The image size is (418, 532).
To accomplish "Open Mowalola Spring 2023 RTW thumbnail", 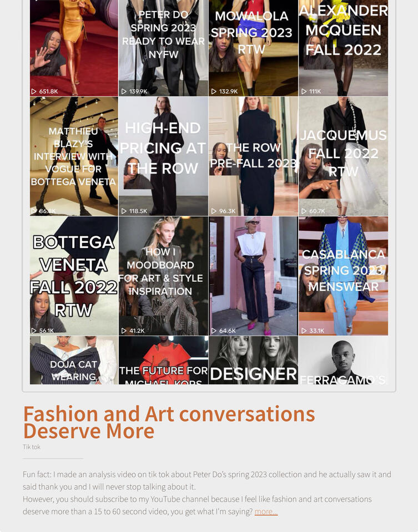I will click(x=253, y=48).
